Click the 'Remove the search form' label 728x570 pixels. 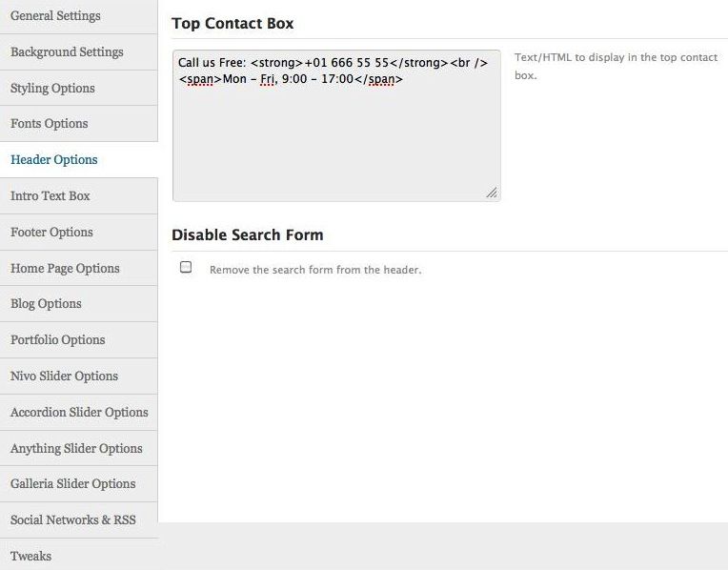(315, 270)
